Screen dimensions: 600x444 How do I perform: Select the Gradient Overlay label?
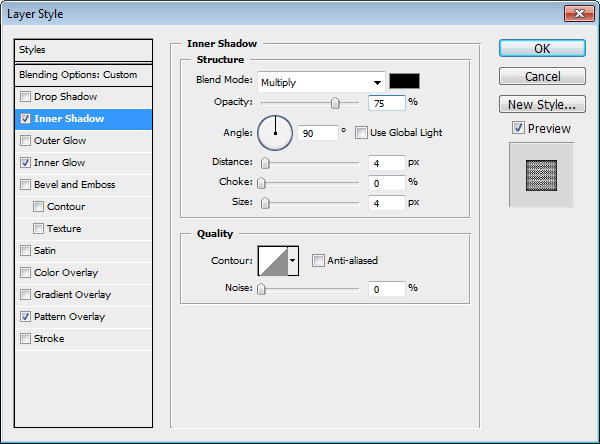(72, 295)
